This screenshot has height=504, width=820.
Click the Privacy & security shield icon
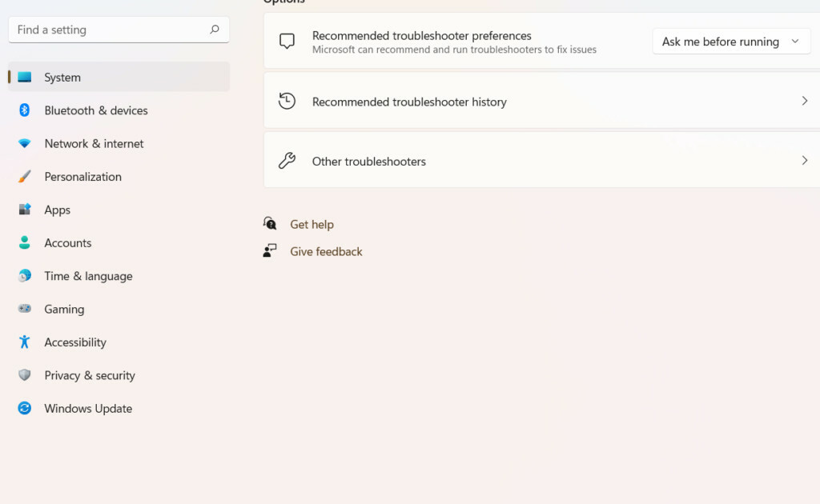point(25,375)
